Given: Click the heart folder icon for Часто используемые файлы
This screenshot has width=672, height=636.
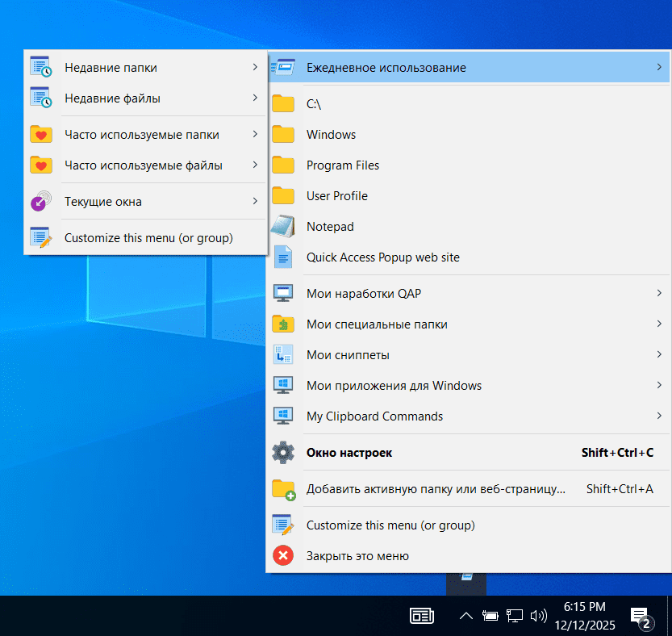Looking at the screenshot, I should [x=40, y=165].
